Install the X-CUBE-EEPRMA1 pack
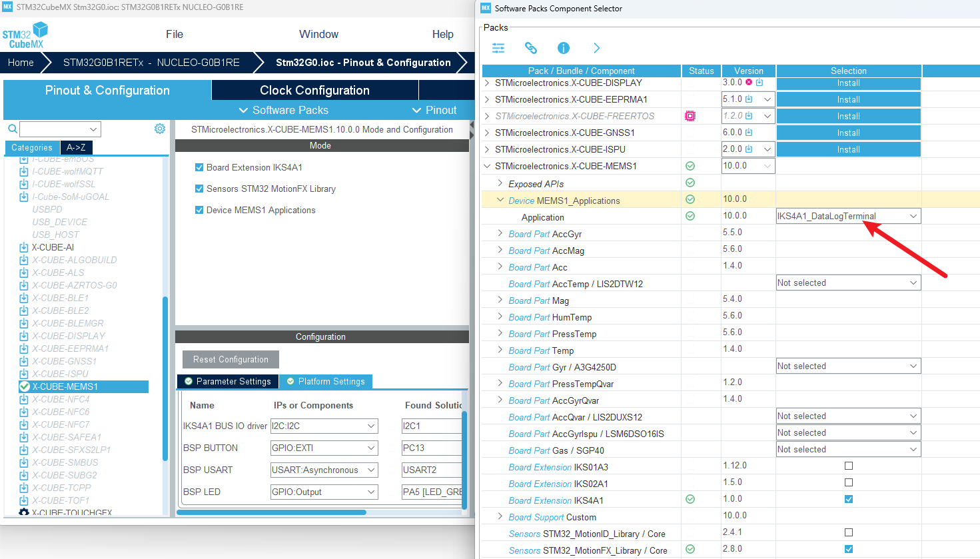The width and height of the screenshot is (980, 559). [x=849, y=99]
